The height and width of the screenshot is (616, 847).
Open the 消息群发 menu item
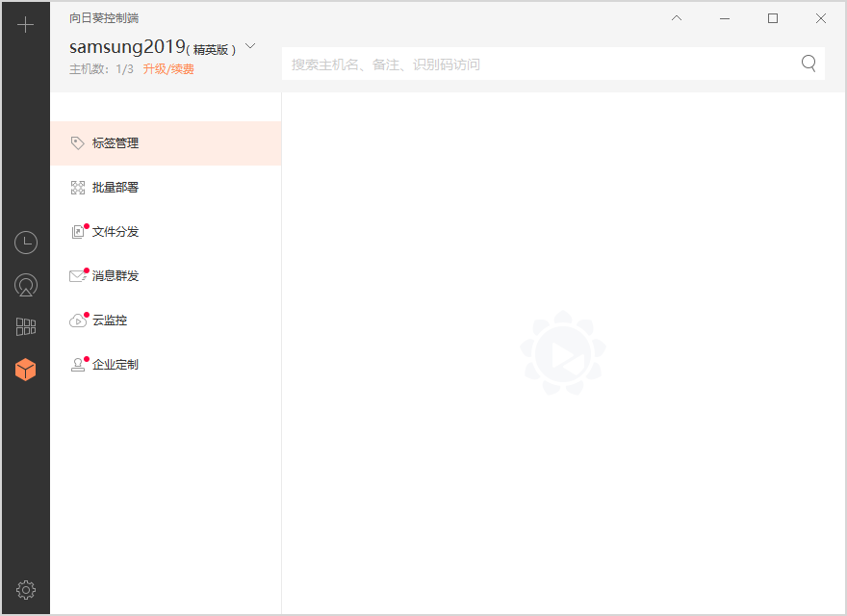[x=166, y=276]
